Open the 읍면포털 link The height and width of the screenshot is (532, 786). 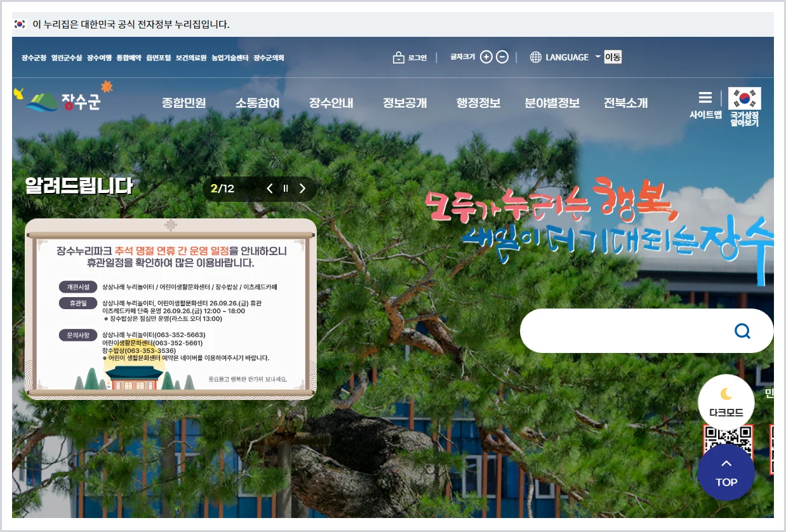(x=159, y=58)
